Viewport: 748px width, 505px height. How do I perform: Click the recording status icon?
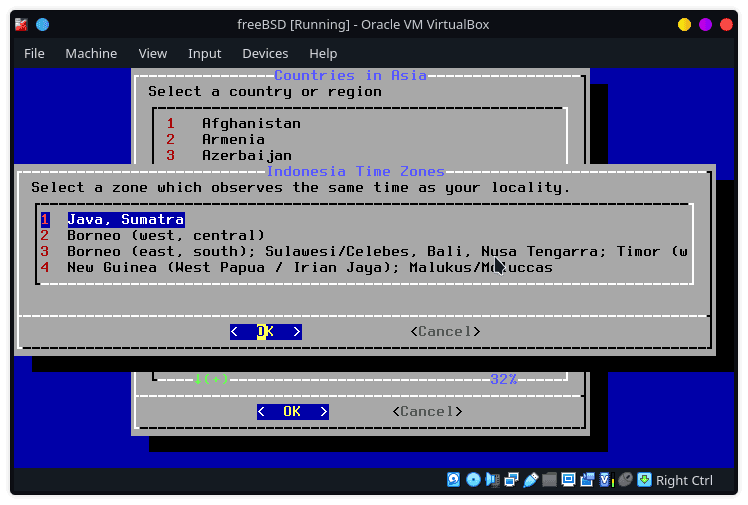tap(587, 480)
